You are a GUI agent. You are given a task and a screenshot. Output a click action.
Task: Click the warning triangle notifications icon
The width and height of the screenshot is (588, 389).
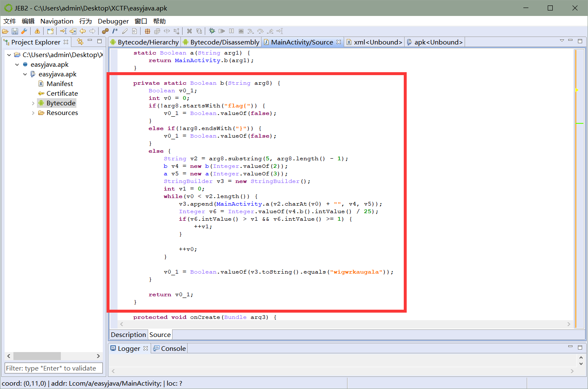coord(37,31)
